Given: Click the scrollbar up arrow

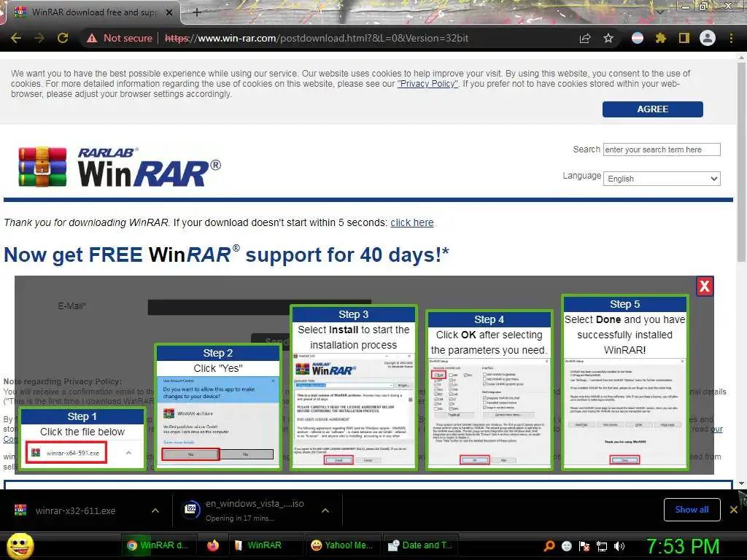Looking at the screenshot, I should click(741, 58).
